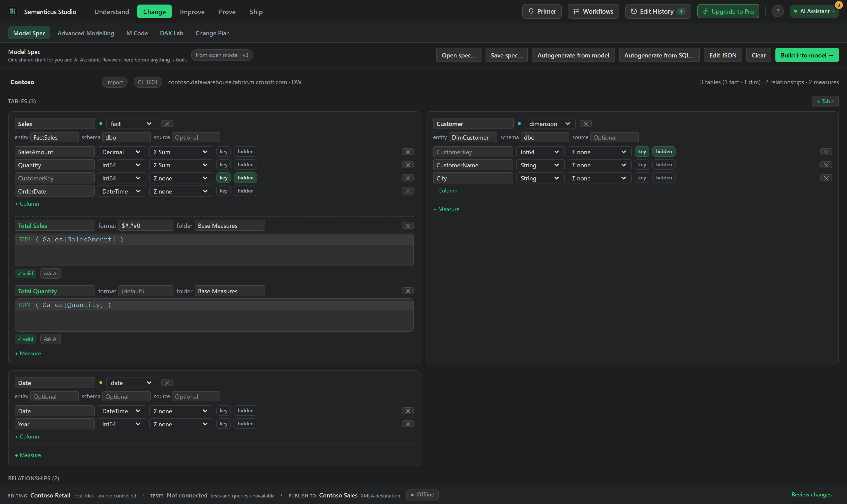Open Customer table type dropdown (dimension)
847x504 pixels.
tap(550, 124)
